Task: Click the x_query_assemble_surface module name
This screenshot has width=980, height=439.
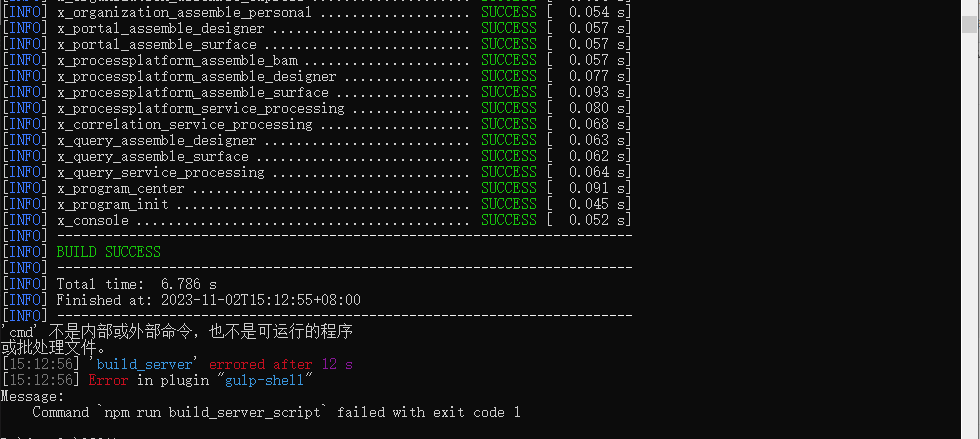Action: [x=152, y=156]
